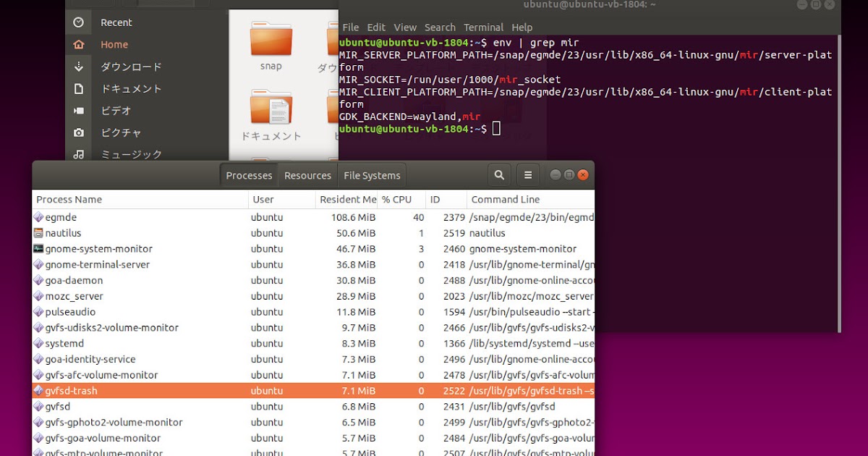Viewport: 868px width, 456px height.
Task: Open the System Monitor hamburger menu
Action: [x=528, y=174]
